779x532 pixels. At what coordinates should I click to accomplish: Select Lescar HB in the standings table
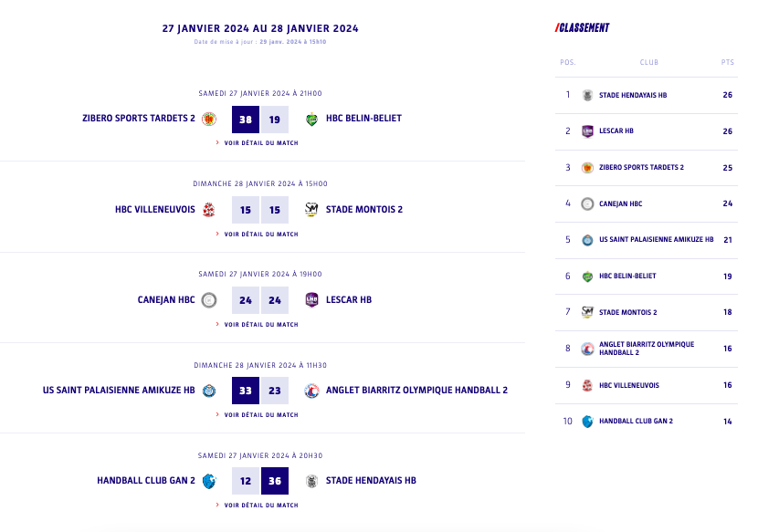point(616,131)
